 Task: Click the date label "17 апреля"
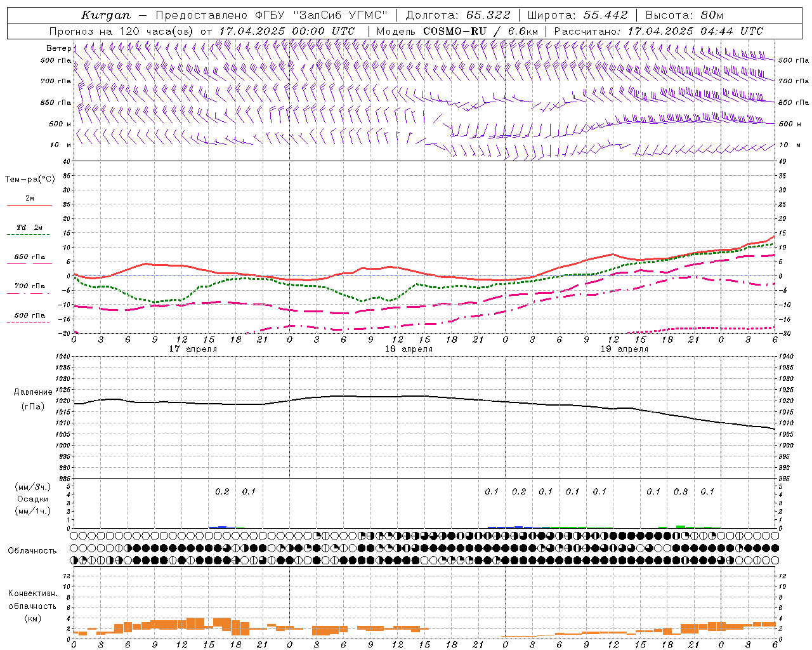(x=193, y=349)
